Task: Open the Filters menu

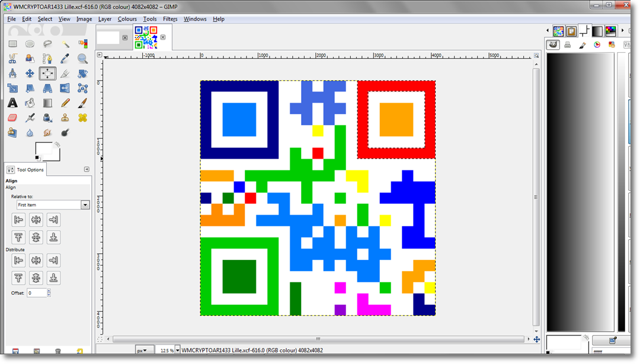Action: 170,19
